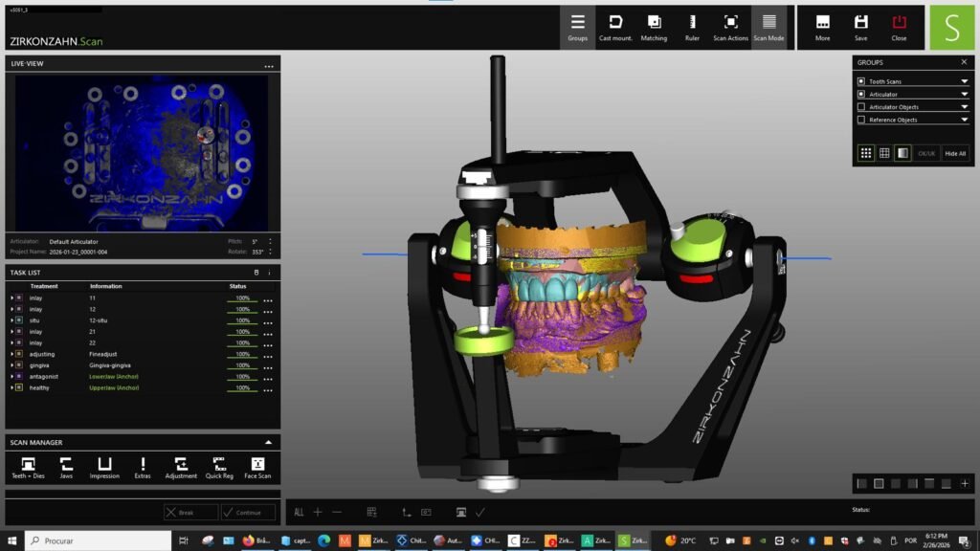Open the Cast mount. tool

pyautogui.click(x=615, y=26)
